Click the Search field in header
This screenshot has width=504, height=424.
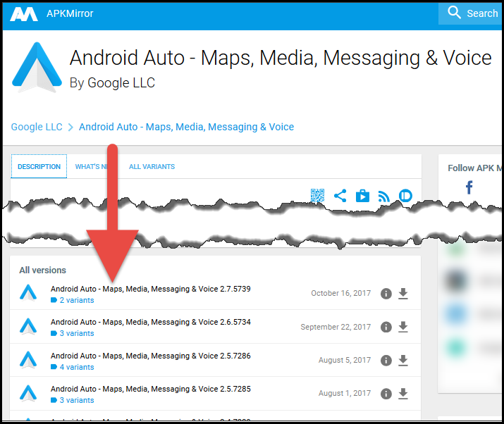click(x=471, y=13)
